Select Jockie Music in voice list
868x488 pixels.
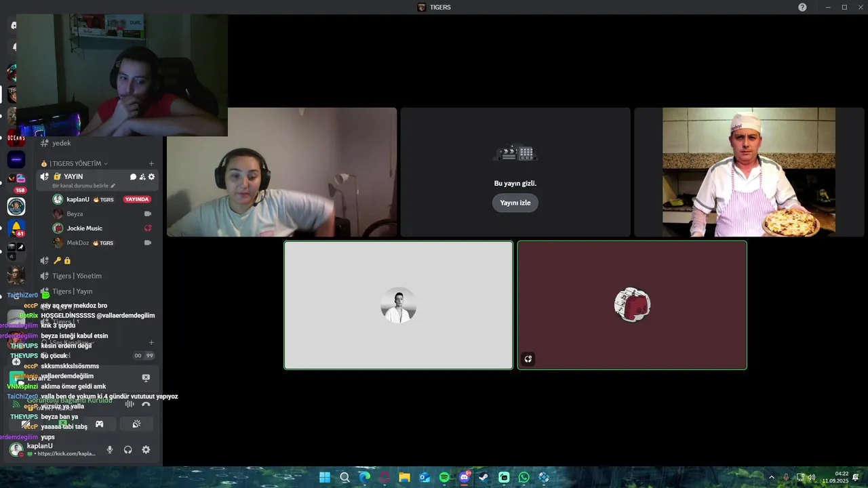click(x=85, y=228)
